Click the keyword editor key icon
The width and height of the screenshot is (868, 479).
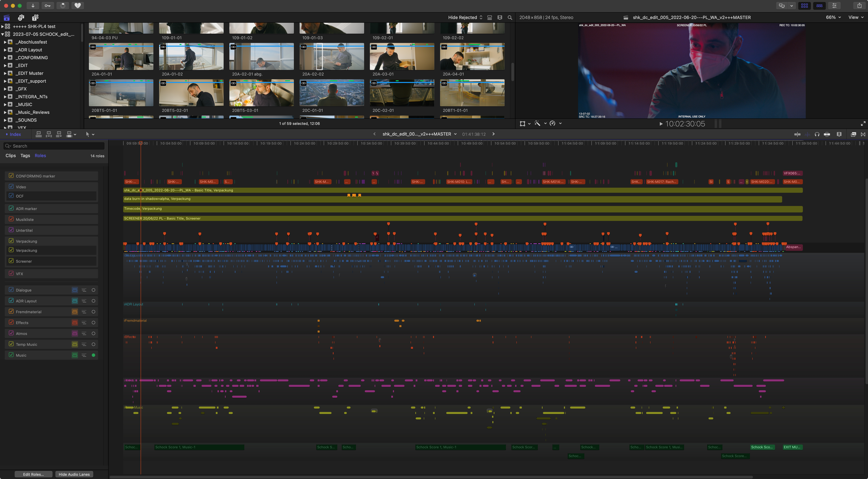(48, 5)
